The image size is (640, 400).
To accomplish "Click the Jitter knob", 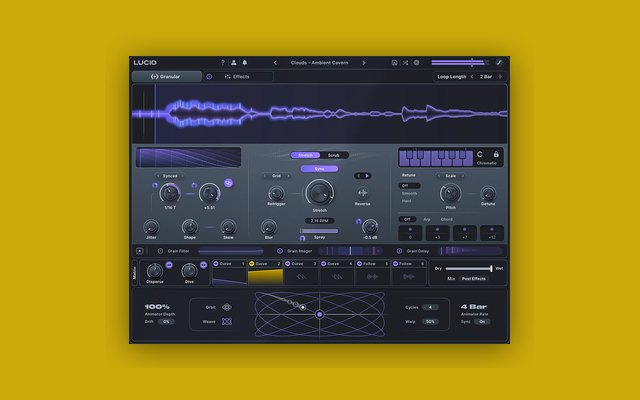I will tap(151, 227).
